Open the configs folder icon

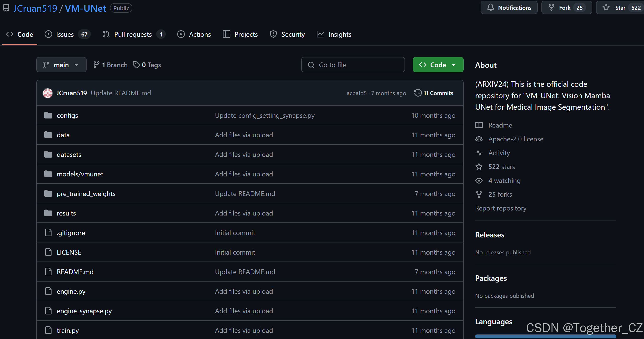pyautogui.click(x=48, y=115)
